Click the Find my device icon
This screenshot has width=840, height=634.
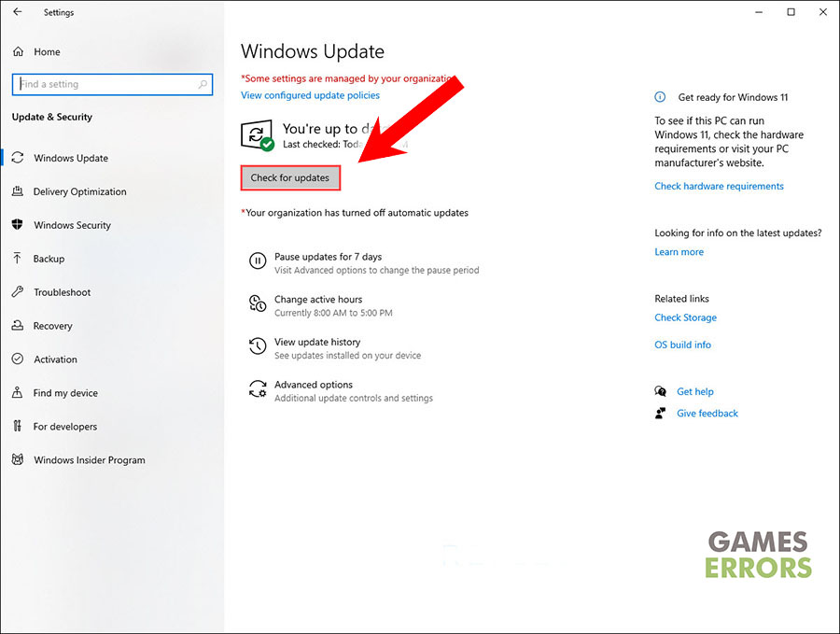pyautogui.click(x=20, y=393)
